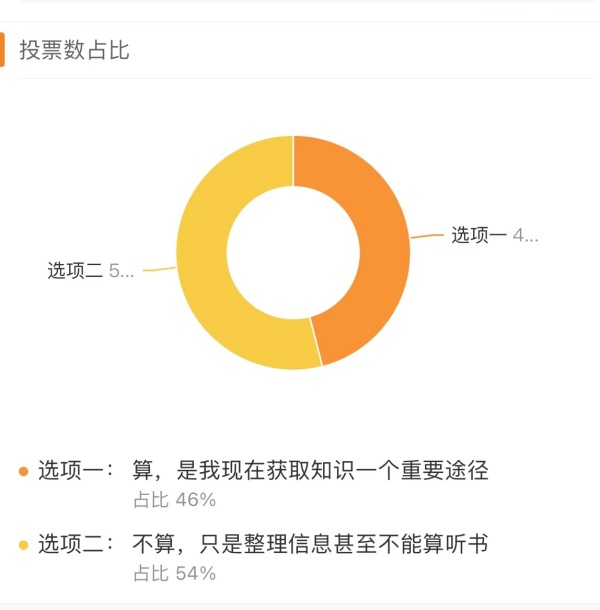Select the yellow 选项二 donut segment
Image resolution: width=600 pixels, height=610 pixels.
click(205, 260)
